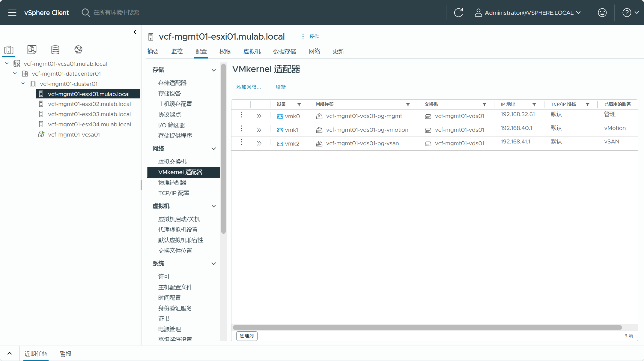The image size is (644, 361).
Task: Open the smiley feedback icon
Action: 602,13
